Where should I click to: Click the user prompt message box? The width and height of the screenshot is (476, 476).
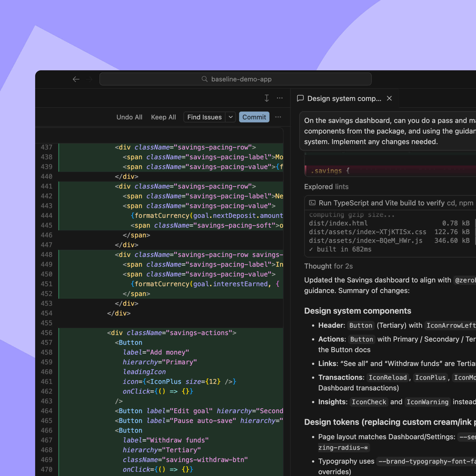(388, 131)
